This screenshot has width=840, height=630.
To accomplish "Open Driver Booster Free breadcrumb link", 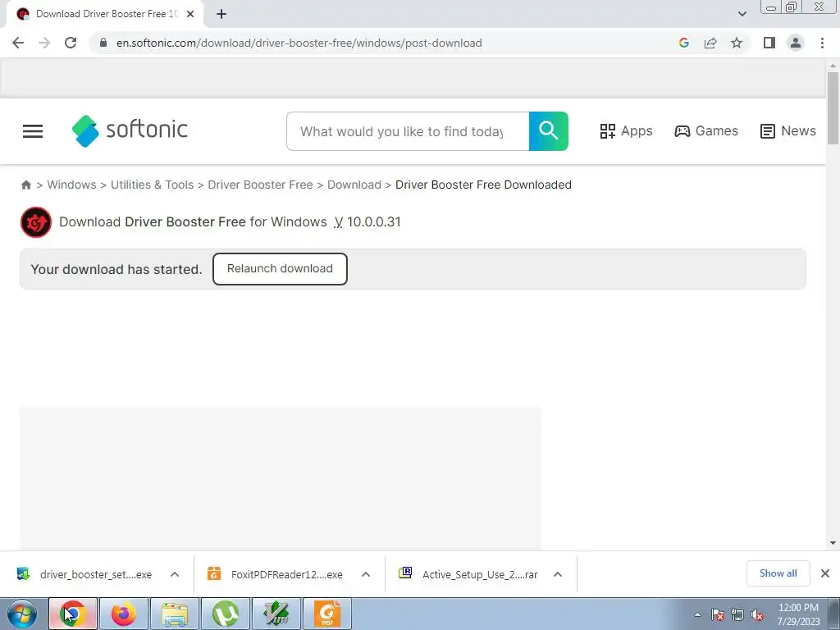I will 260,185.
